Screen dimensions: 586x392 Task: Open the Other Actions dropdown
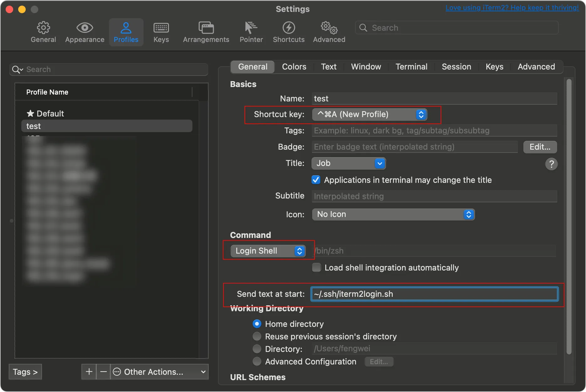160,372
